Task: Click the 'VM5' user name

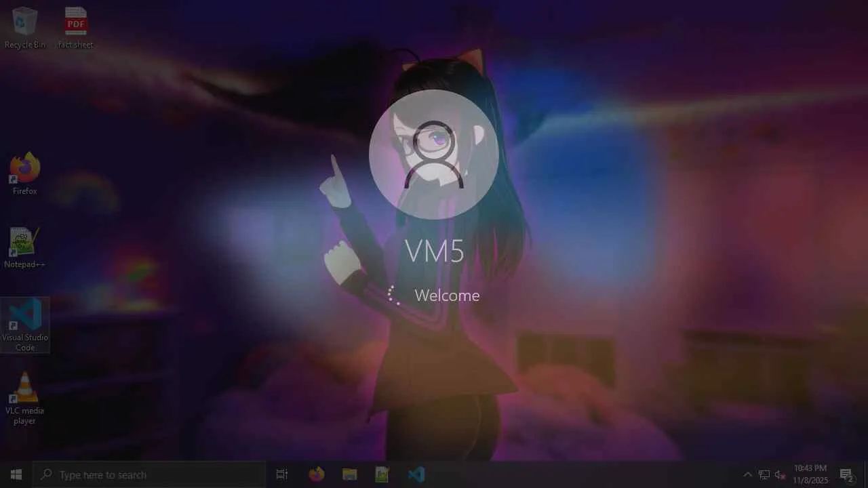Action: pyautogui.click(x=435, y=251)
